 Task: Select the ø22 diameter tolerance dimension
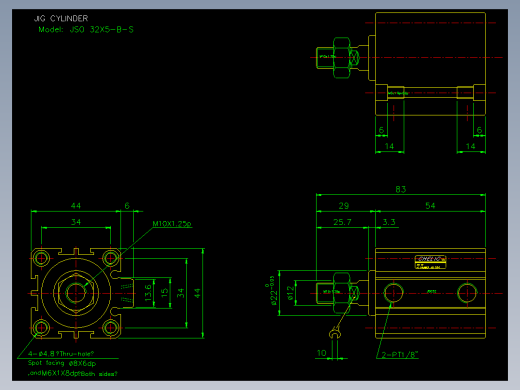point(273,291)
